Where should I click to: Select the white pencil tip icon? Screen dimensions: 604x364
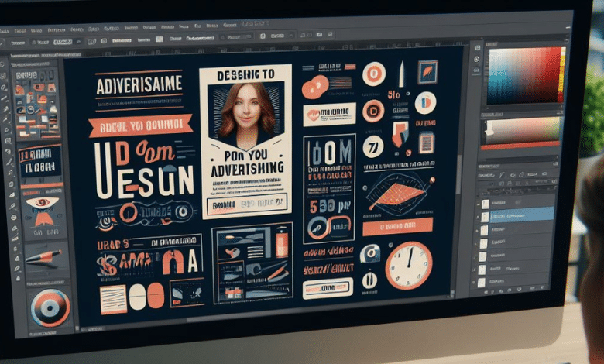click(x=401, y=74)
